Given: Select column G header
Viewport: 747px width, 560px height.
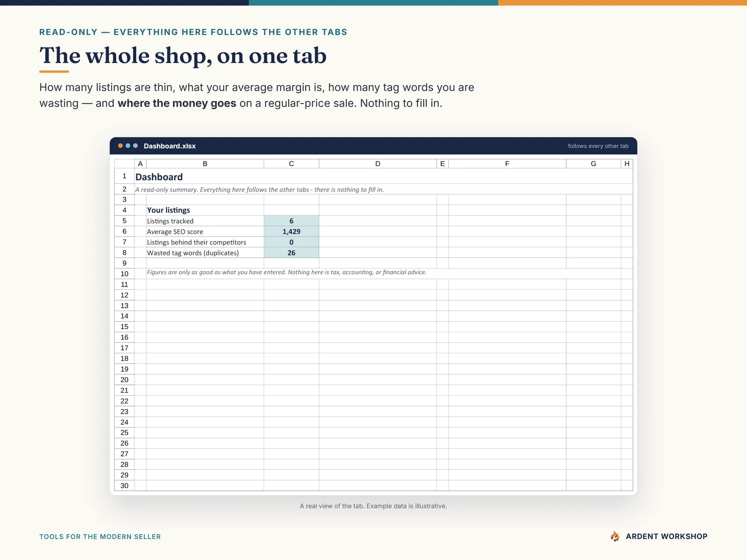Looking at the screenshot, I should (593, 164).
